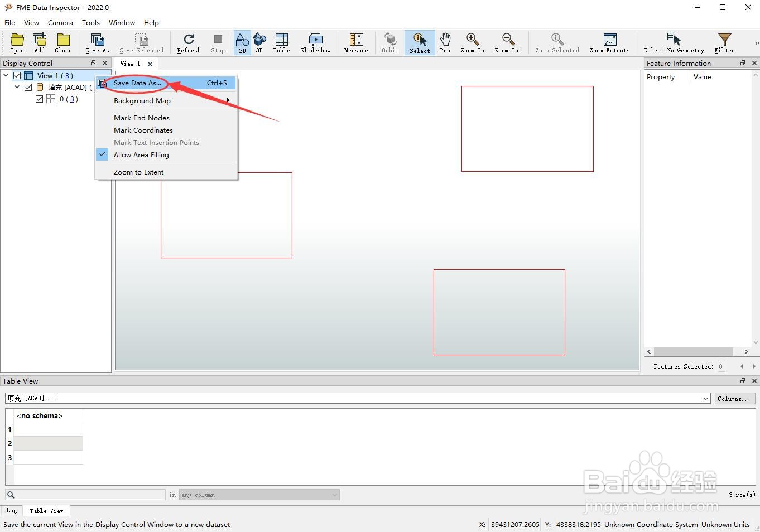Choose Save Data As from context menu
This screenshot has width=760, height=532.
[166, 83]
